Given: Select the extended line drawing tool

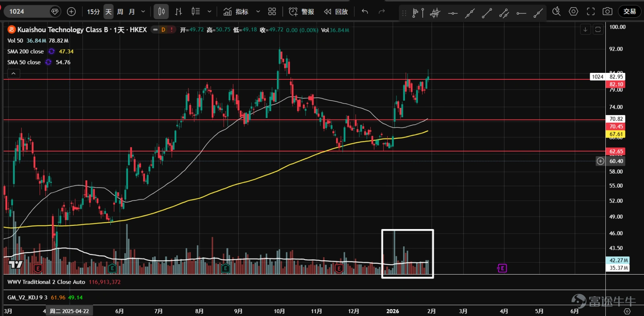Looking at the screenshot, I should (470, 13).
